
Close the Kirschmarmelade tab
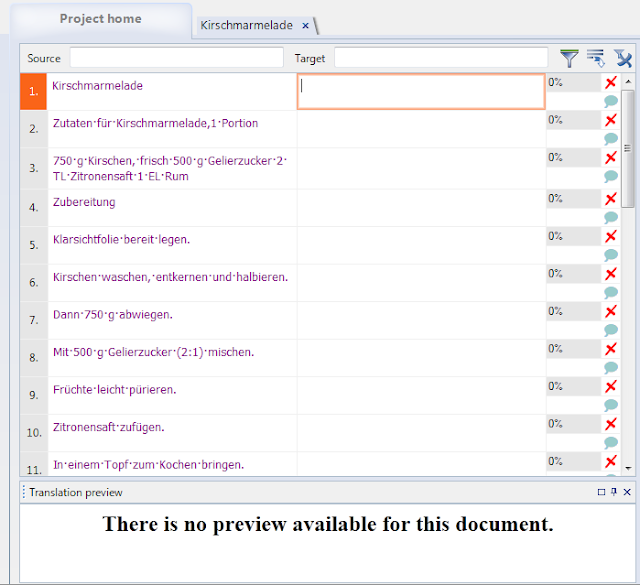click(x=305, y=26)
